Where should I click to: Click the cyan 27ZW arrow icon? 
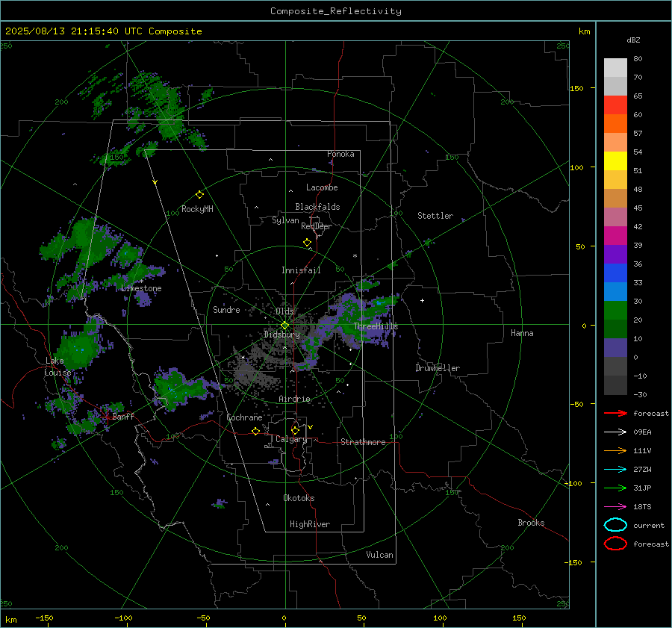615,470
